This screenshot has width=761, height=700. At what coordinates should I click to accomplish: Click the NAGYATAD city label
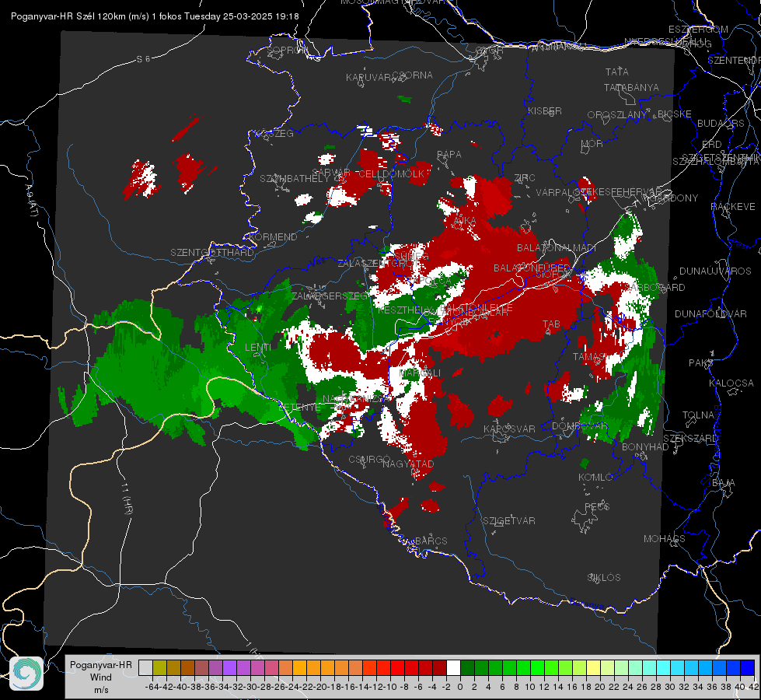(x=408, y=464)
